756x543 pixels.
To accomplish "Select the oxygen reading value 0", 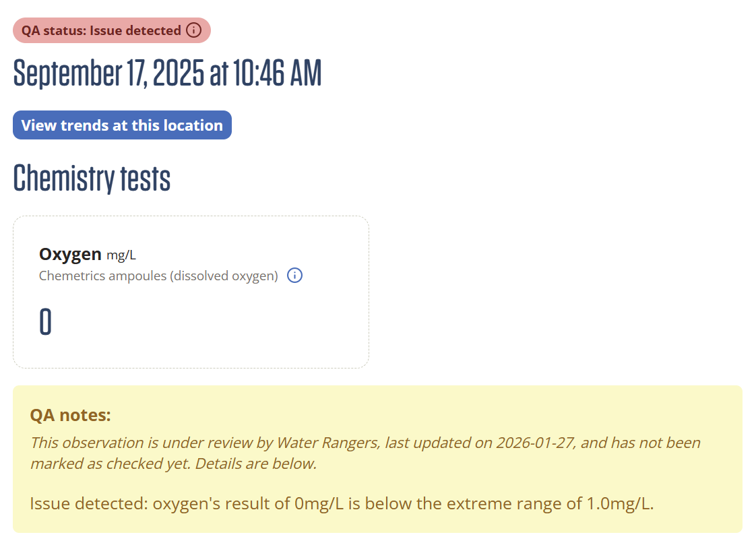I will (45, 323).
